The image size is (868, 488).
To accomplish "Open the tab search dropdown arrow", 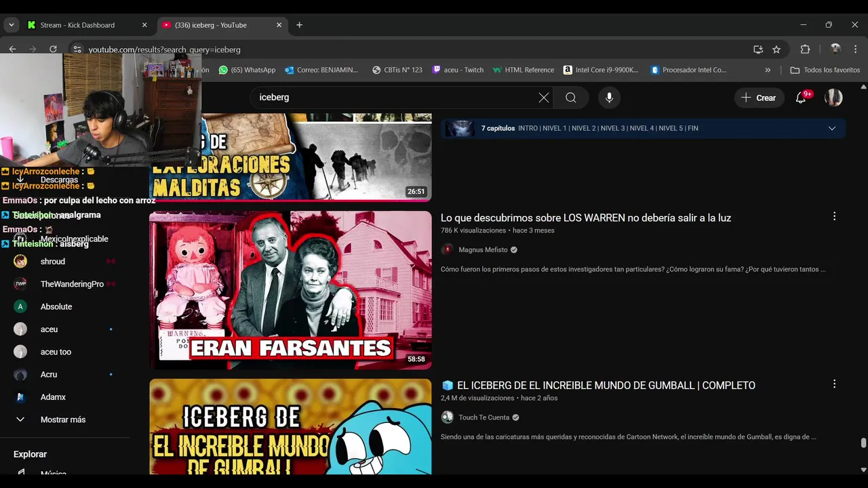I will point(11,25).
